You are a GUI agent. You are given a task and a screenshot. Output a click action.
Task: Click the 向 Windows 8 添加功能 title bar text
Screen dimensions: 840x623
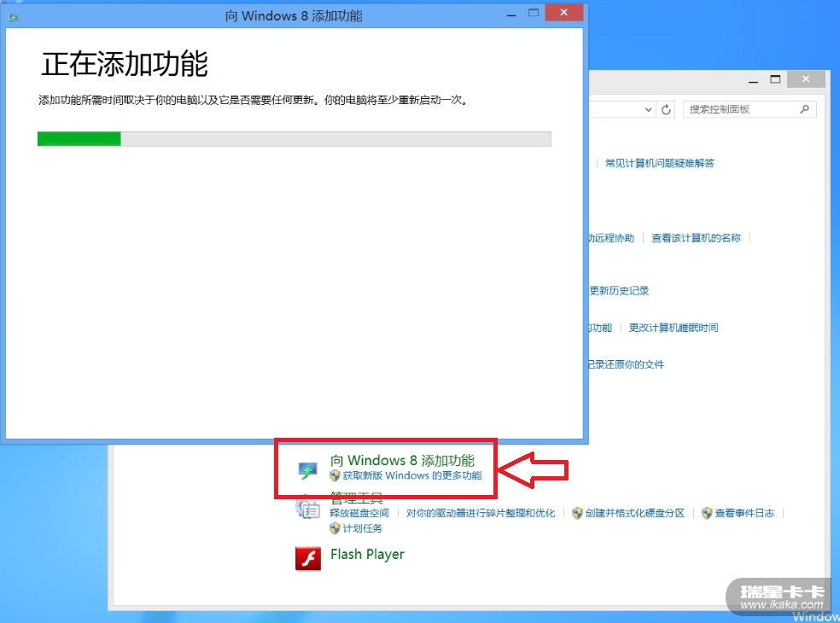click(294, 16)
